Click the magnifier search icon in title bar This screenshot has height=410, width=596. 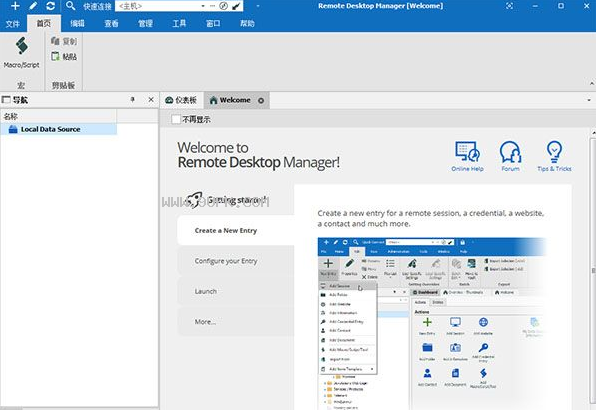70,6
